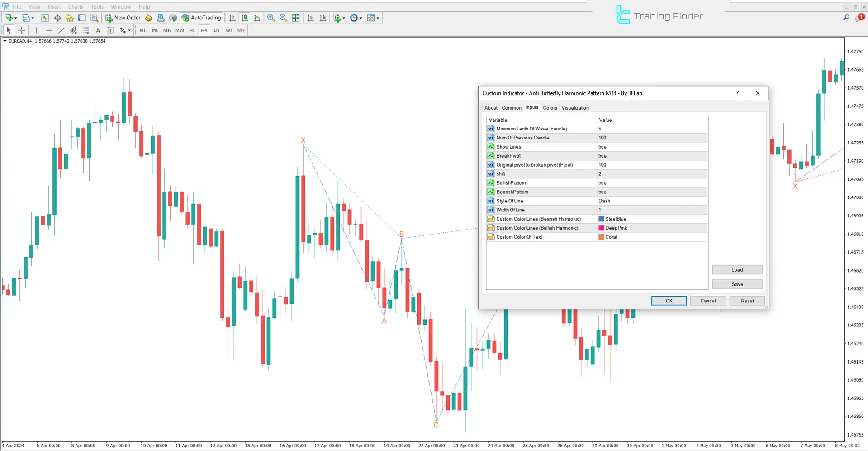Switch chart to candlestick view
Image resolution: width=868 pixels, height=451 pixels.
click(245, 18)
